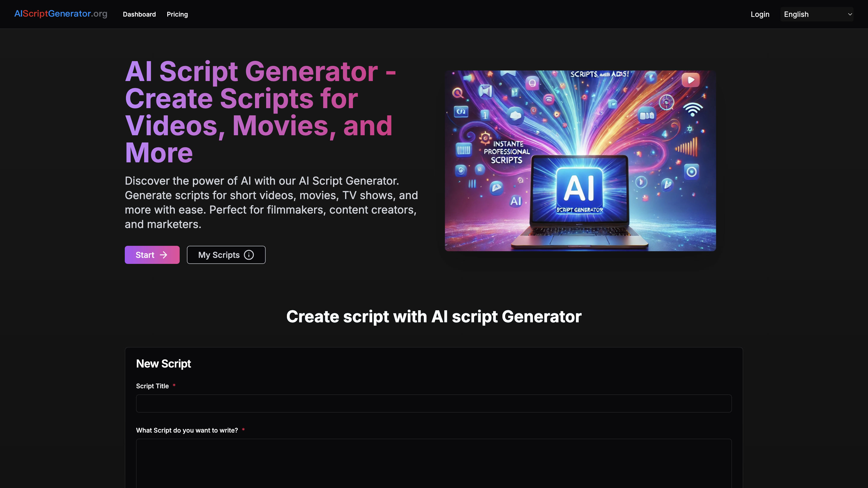Click the Login link
This screenshot has height=488, width=868.
click(x=760, y=14)
